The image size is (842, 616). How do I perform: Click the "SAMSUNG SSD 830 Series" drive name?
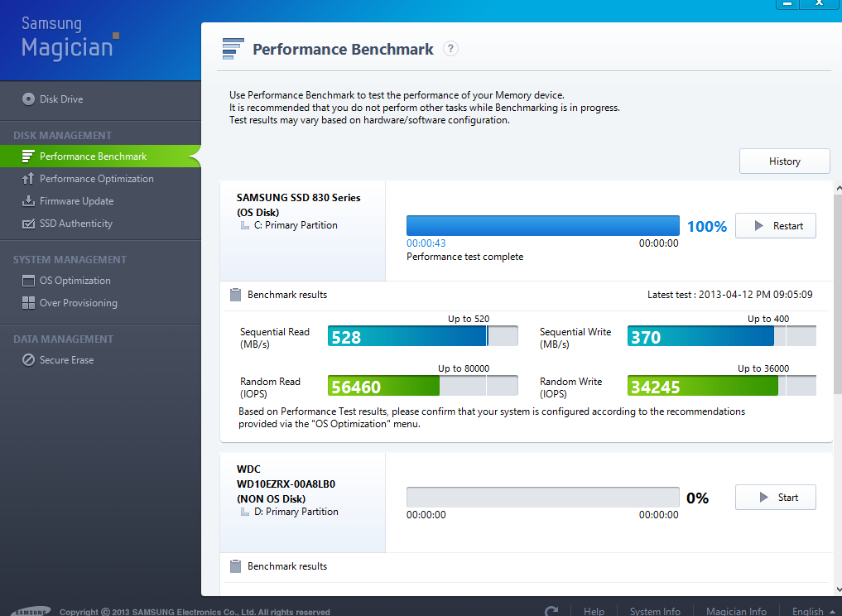[x=299, y=198]
